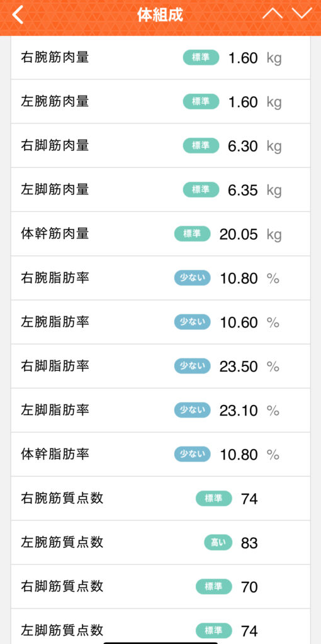Open the 体幹筋肉量 row
This screenshot has height=644, width=321.
(160, 234)
